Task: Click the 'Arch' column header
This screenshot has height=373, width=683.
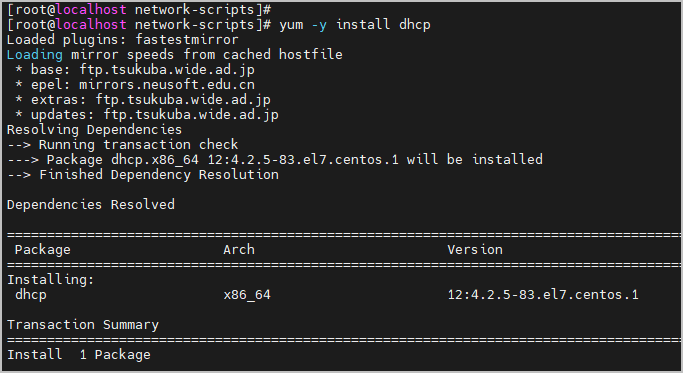Action: [x=239, y=250]
